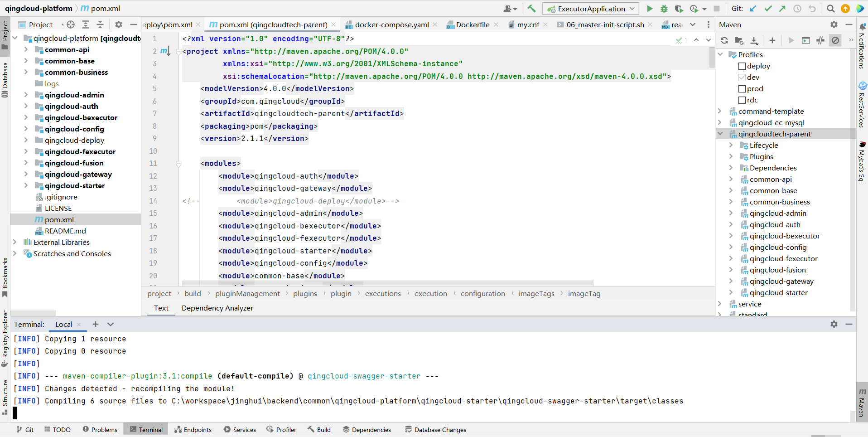Screen dimensions: 868x437
Task: Click the Git update project arrow
Action: click(753, 9)
